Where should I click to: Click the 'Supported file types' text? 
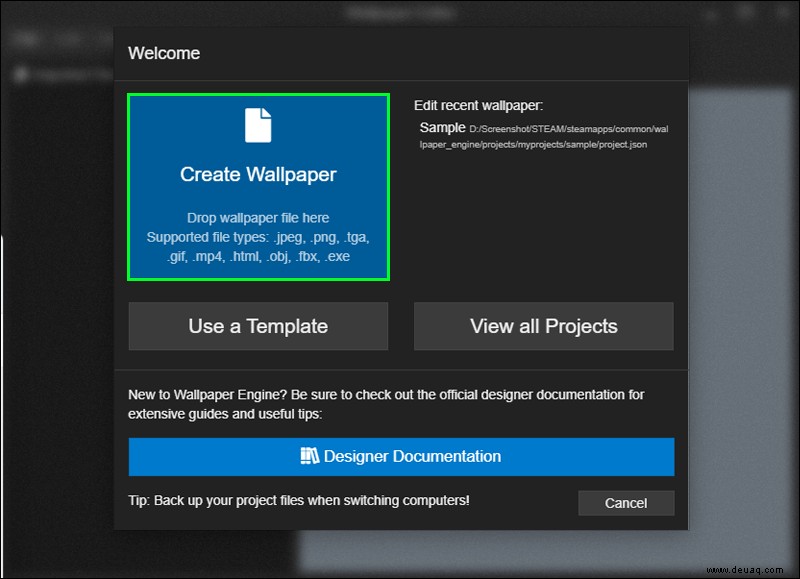[x=258, y=247]
